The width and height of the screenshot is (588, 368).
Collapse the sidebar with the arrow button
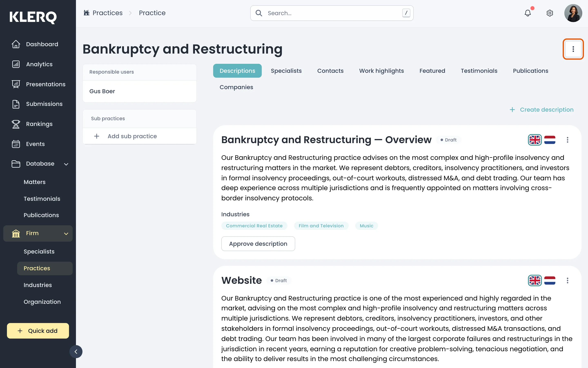coord(76,352)
